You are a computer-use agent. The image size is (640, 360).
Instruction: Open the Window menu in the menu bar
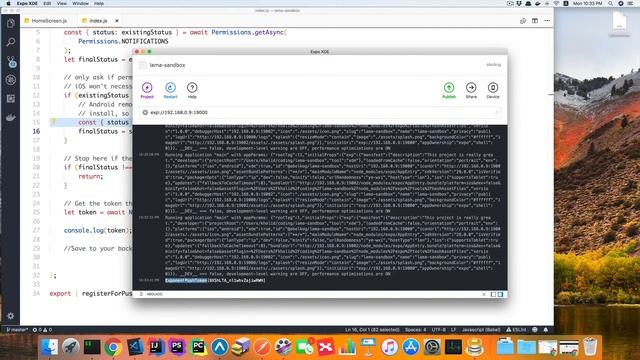coord(80,3)
